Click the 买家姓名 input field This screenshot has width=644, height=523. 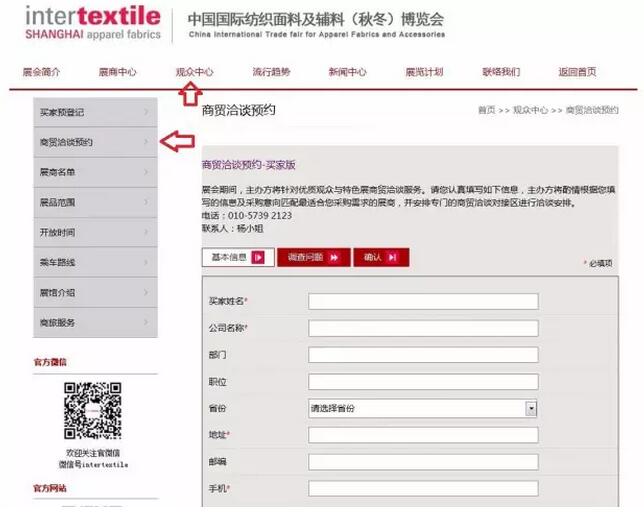pyautogui.click(x=423, y=301)
